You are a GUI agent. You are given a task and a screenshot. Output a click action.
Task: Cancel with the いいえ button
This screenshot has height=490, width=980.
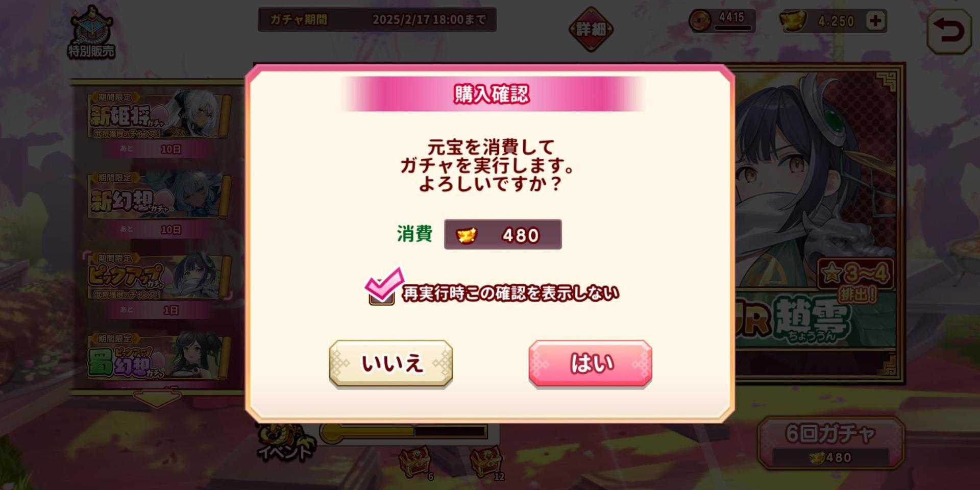[x=391, y=363]
